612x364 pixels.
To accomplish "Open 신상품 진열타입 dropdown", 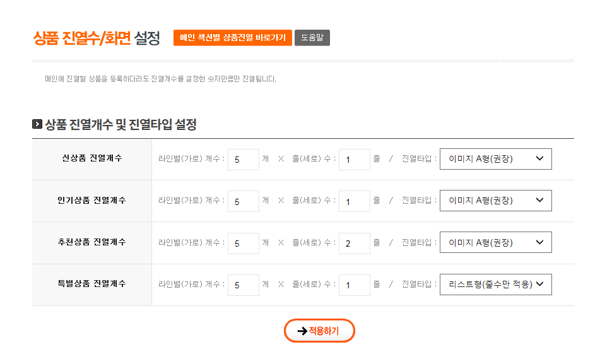I will tap(495, 159).
